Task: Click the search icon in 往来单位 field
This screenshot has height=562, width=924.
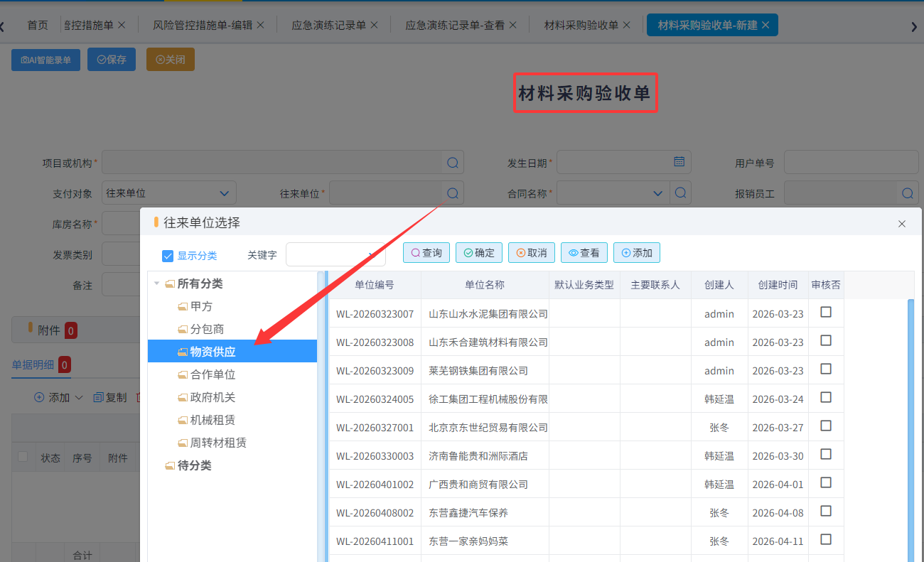Action: point(453,193)
